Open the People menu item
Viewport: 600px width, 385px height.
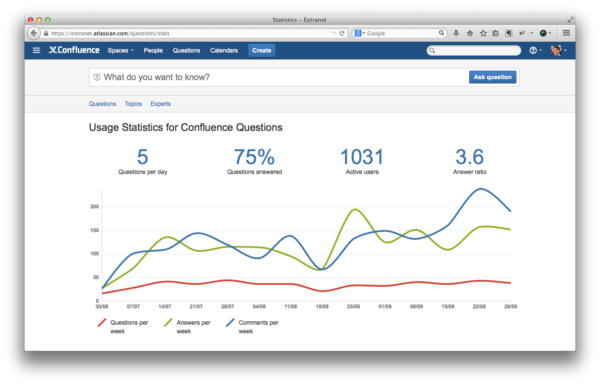pyautogui.click(x=153, y=51)
